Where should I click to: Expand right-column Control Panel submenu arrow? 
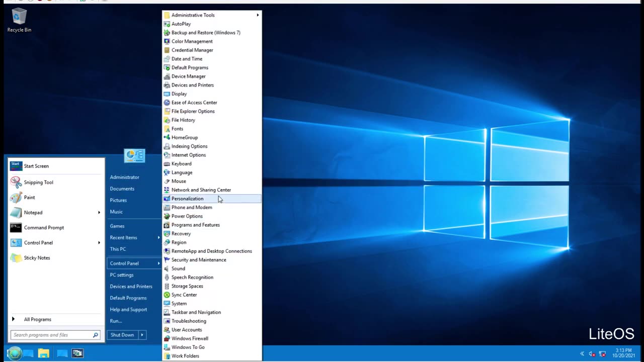pos(158,263)
